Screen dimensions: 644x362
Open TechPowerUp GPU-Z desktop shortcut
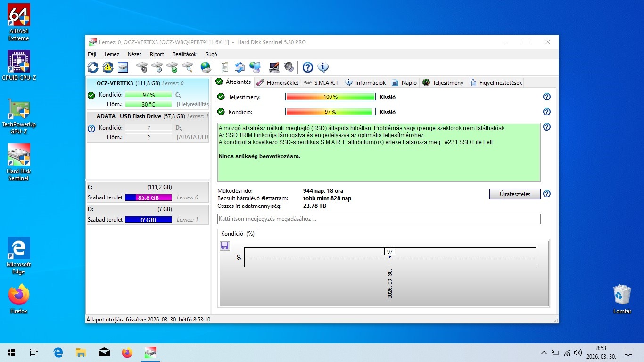point(19,116)
